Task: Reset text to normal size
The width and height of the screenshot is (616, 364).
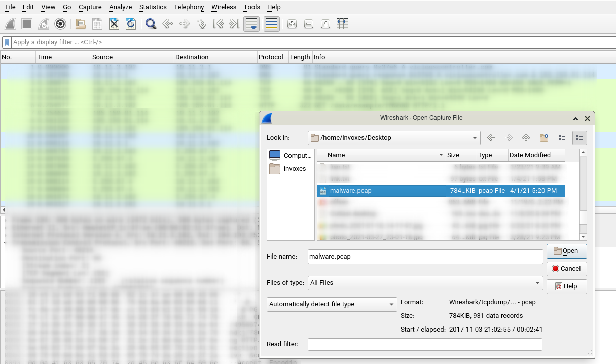Action: pyautogui.click(x=325, y=24)
